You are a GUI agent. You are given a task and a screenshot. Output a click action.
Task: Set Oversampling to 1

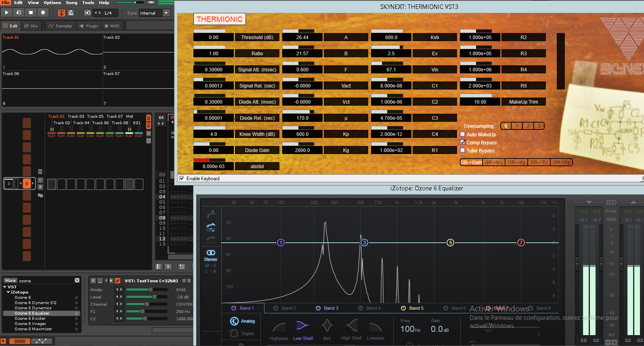[x=517, y=126]
